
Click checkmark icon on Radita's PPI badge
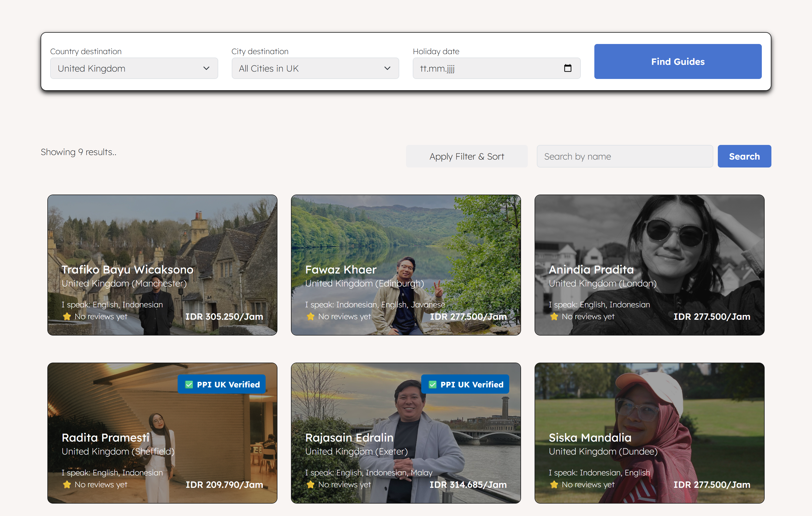tap(189, 385)
